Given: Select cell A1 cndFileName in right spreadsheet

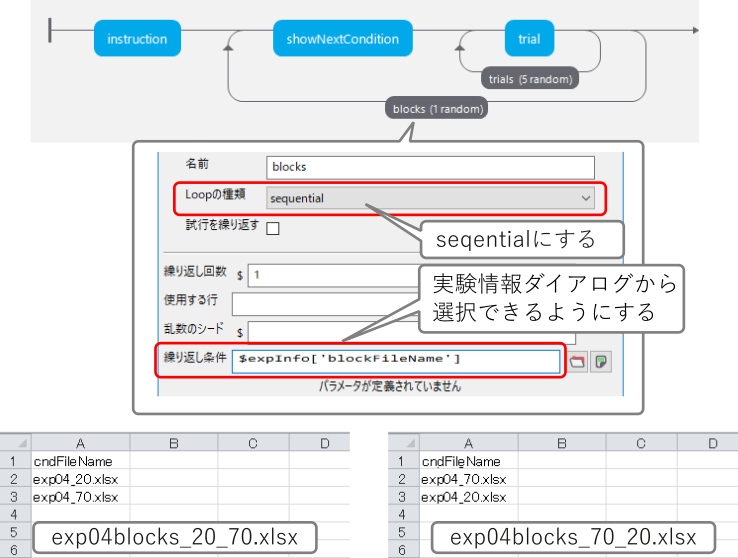Looking at the screenshot, I should coord(469,461).
